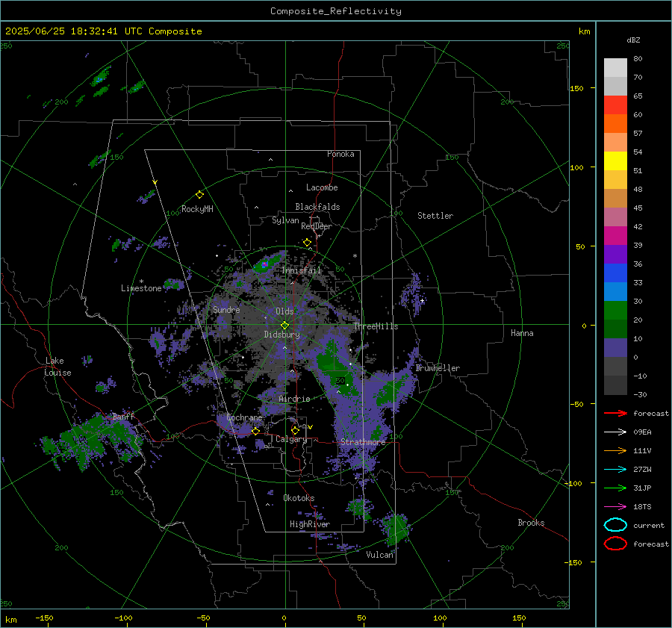Click the cyan current ellipse icon
672x628 pixels.
pos(615,525)
